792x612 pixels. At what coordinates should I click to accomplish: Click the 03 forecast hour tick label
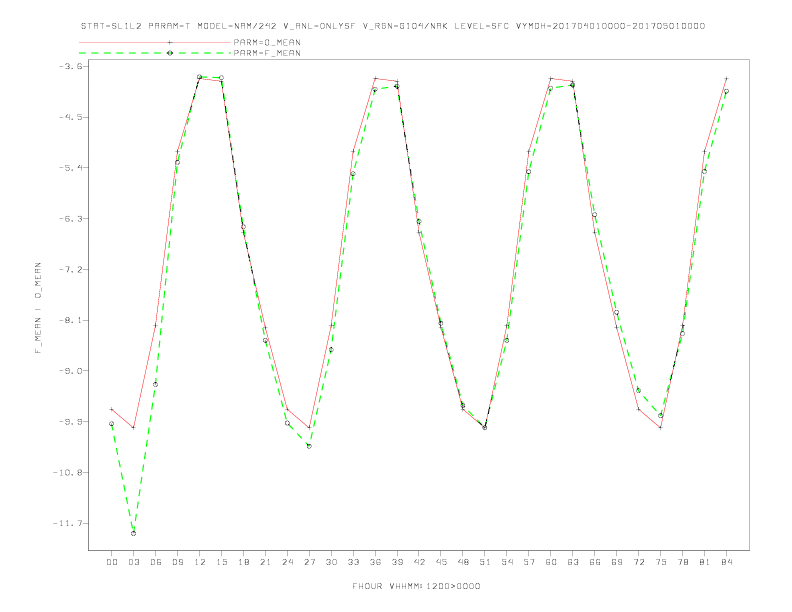(x=133, y=562)
